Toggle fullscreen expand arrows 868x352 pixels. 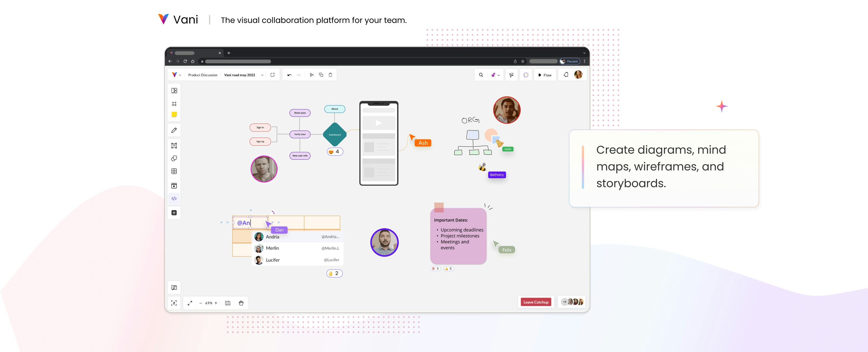(190, 303)
